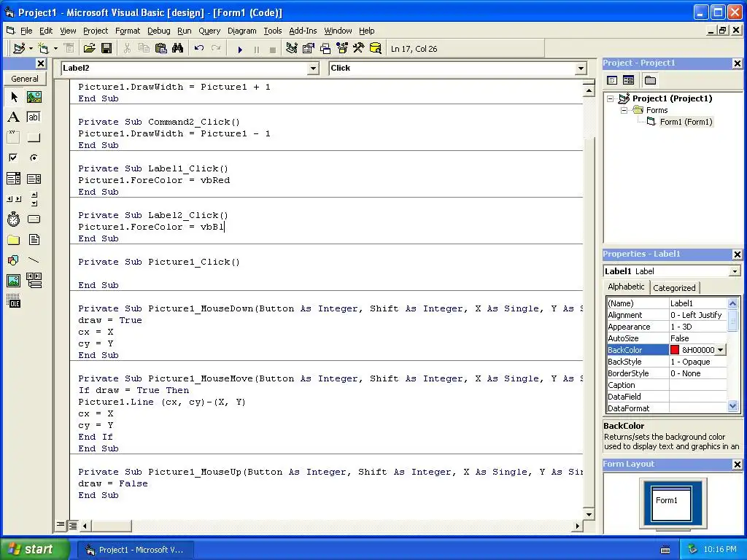Select the Data control in the toolbox
Screen dimensions: 747x560
coord(34,281)
